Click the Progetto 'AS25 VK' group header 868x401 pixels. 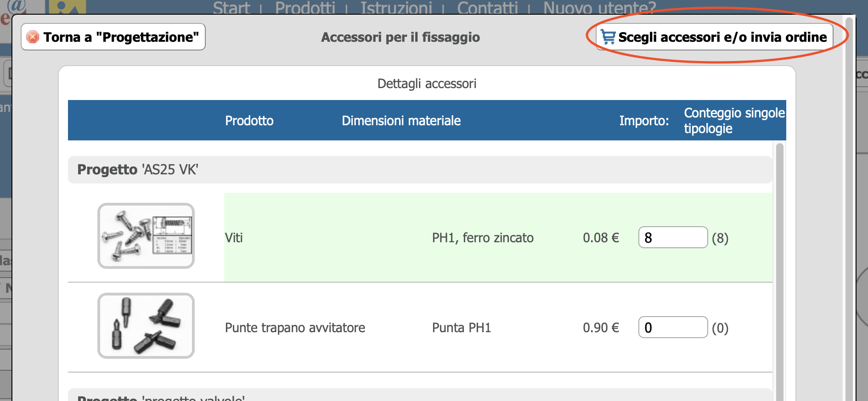click(420, 170)
